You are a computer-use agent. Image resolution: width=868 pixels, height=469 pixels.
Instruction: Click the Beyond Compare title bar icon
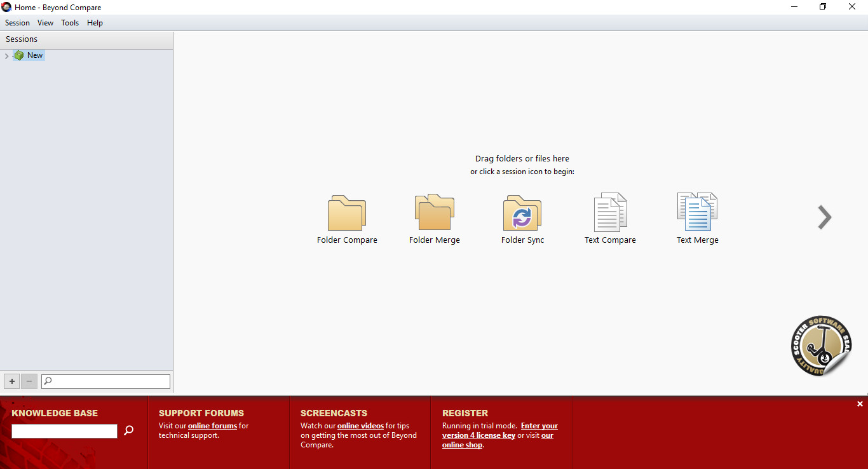click(x=6, y=7)
